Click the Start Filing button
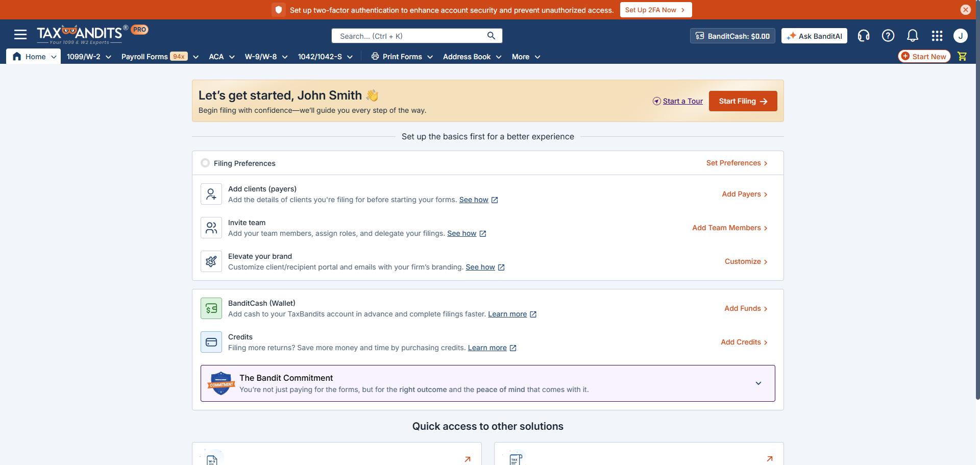Image resolution: width=980 pixels, height=465 pixels. coord(743,101)
